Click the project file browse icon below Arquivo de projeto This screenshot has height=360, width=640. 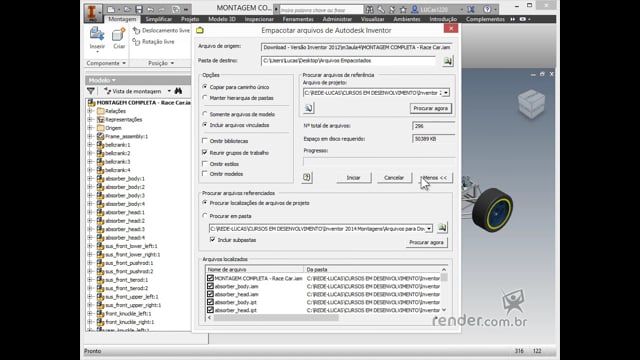tap(309, 108)
